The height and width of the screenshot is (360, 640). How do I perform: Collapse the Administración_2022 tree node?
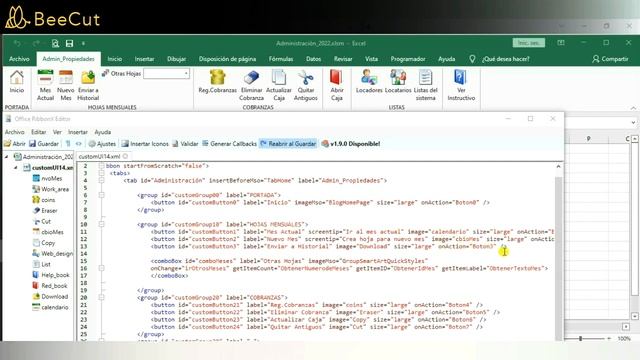click(x=7, y=157)
